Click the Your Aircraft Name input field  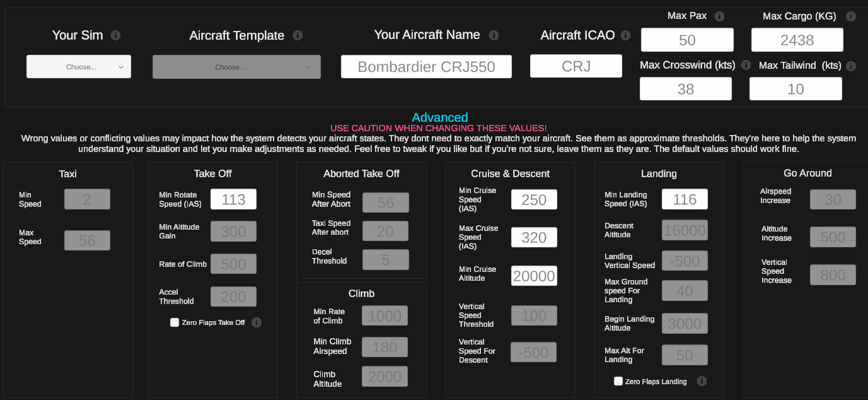tap(426, 66)
